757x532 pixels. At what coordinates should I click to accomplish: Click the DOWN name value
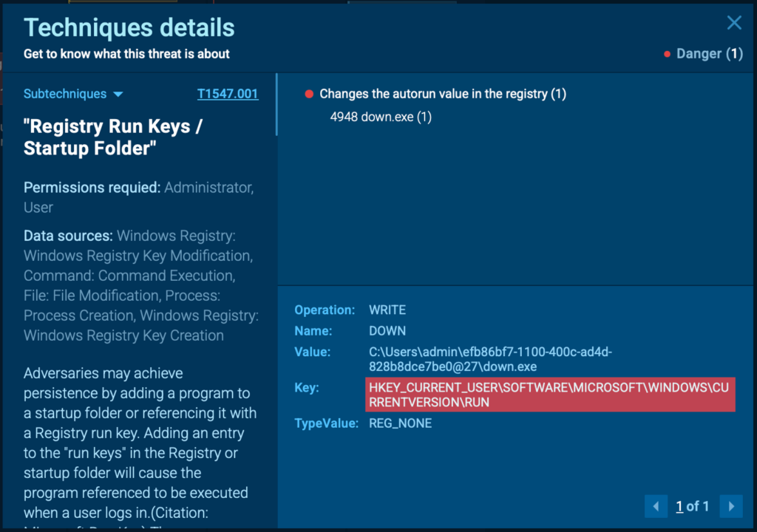click(387, 331)
